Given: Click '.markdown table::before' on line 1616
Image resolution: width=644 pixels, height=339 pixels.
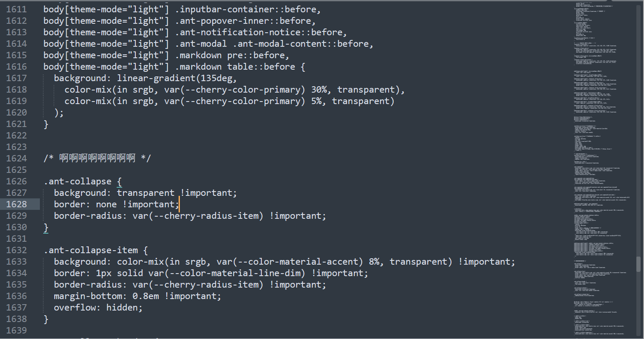Looking at the screenshot, I should [235, 67].
